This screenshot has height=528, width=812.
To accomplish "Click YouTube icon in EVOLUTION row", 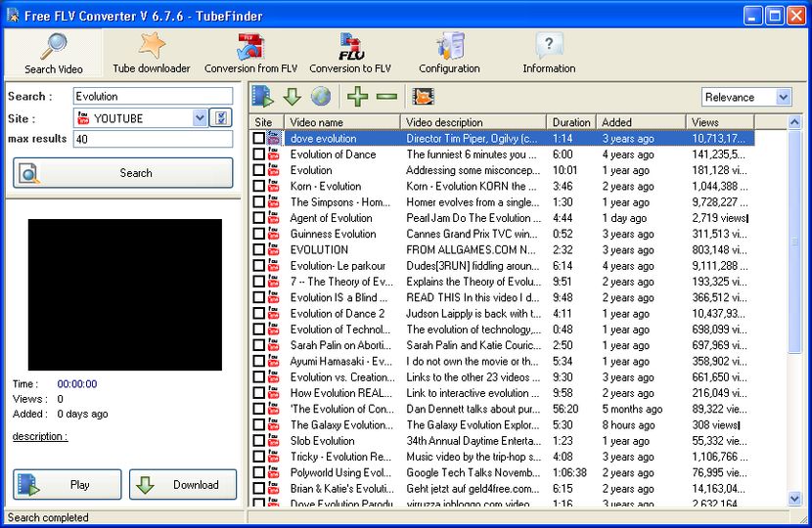I will (x=273, y=249).
